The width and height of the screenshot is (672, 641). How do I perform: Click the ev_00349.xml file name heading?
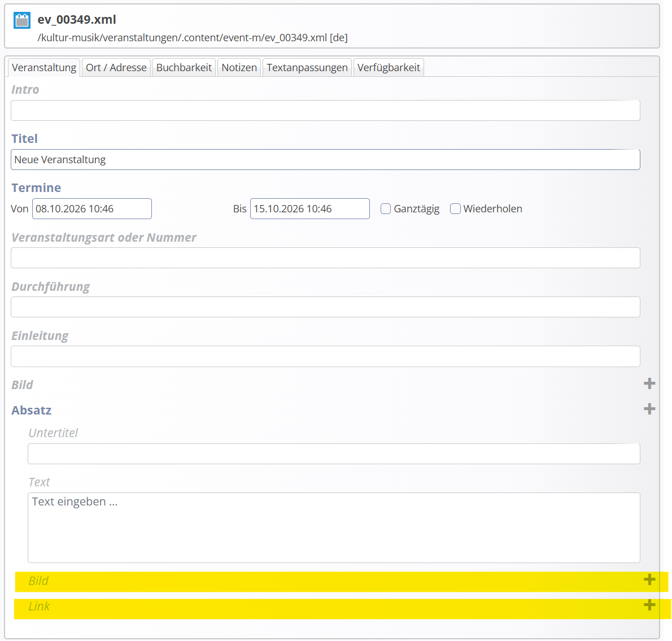77,20
